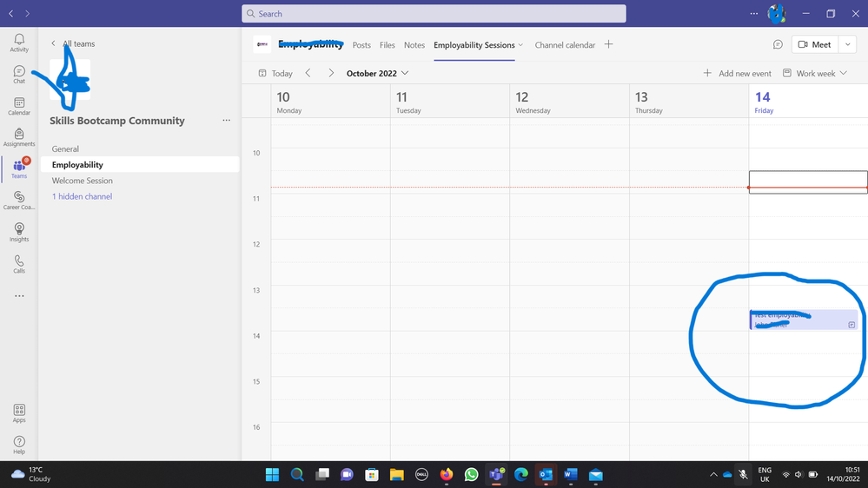The image size is (868, 488).
Task: Click the Search box
Action: click(434, 14)
